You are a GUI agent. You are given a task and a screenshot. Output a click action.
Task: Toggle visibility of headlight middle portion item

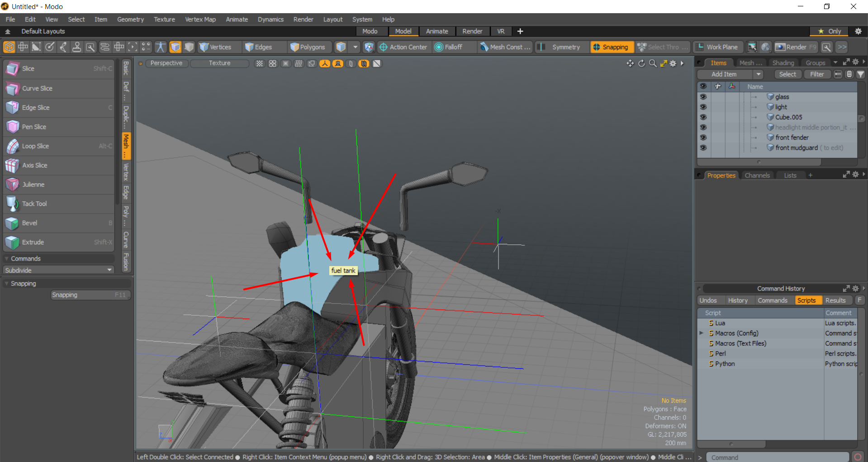[x=703, y=128]
